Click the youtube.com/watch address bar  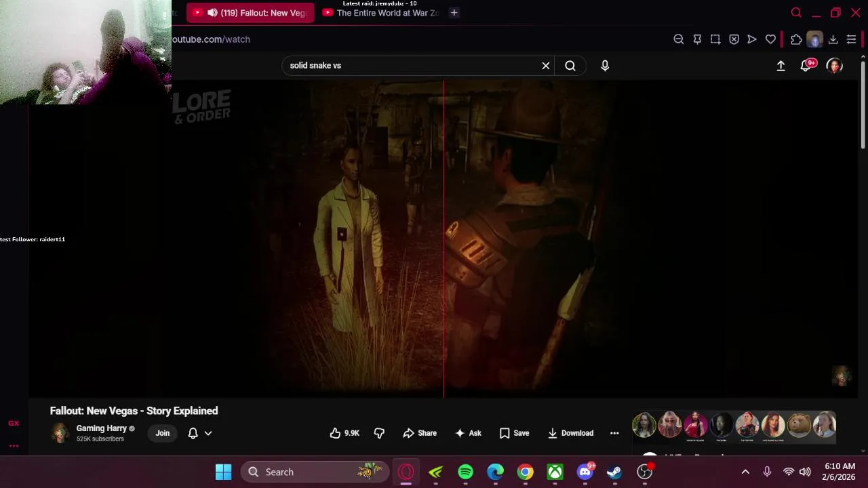(211, 39)
